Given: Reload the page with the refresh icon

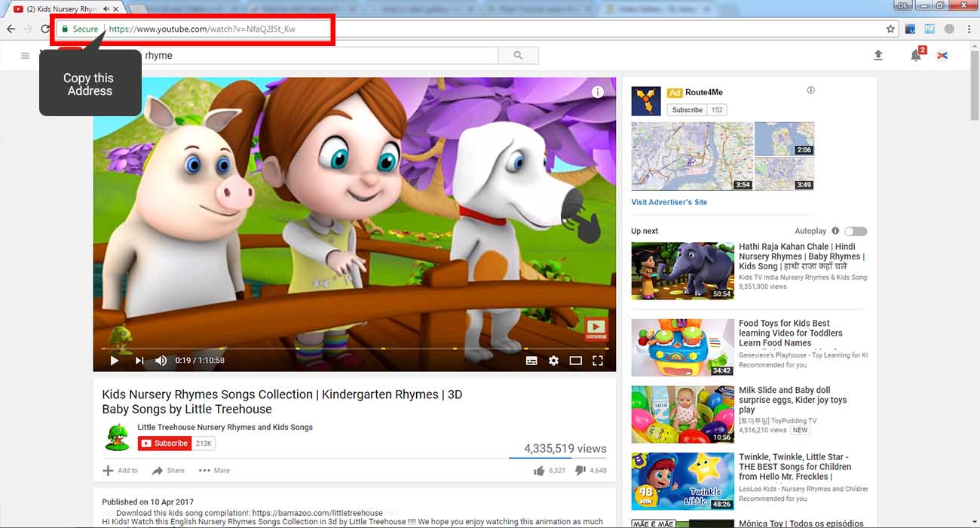Looking at the screenshot, I should pos(45,29).
